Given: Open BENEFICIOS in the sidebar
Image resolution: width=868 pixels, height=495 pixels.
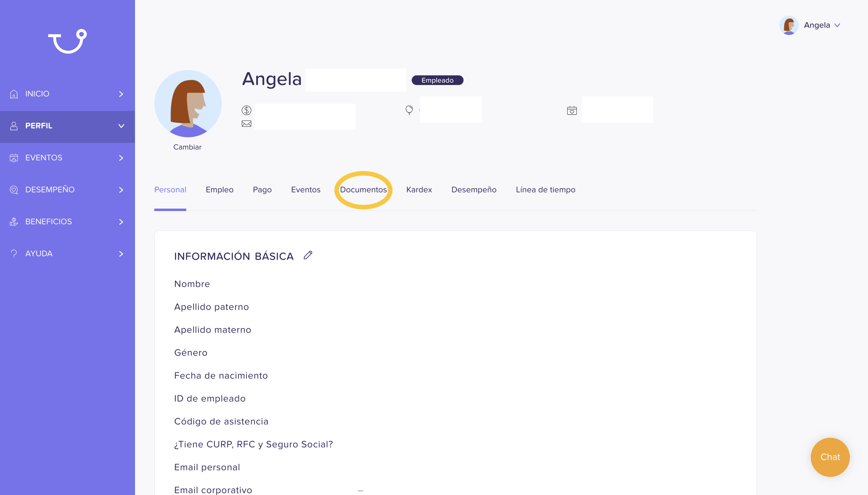Looking at the screenshot, I should coord(67,222).
